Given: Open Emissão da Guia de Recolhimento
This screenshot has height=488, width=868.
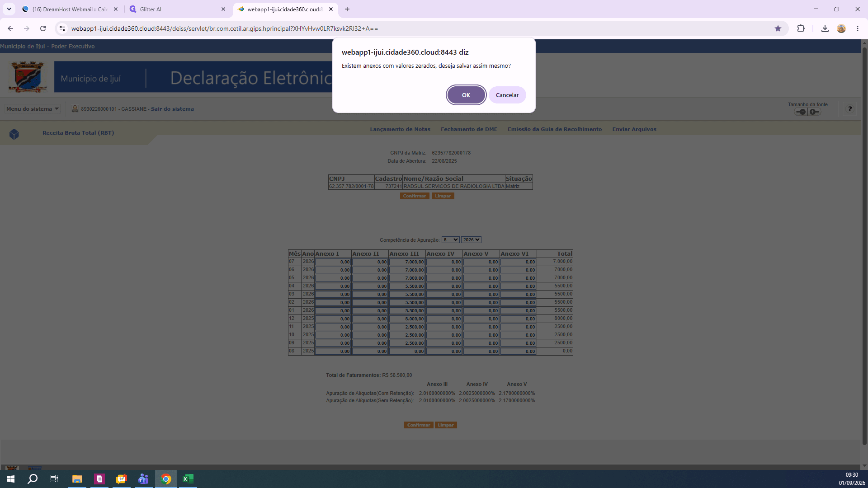Looking at the screenshot, I should coord(555,129).
